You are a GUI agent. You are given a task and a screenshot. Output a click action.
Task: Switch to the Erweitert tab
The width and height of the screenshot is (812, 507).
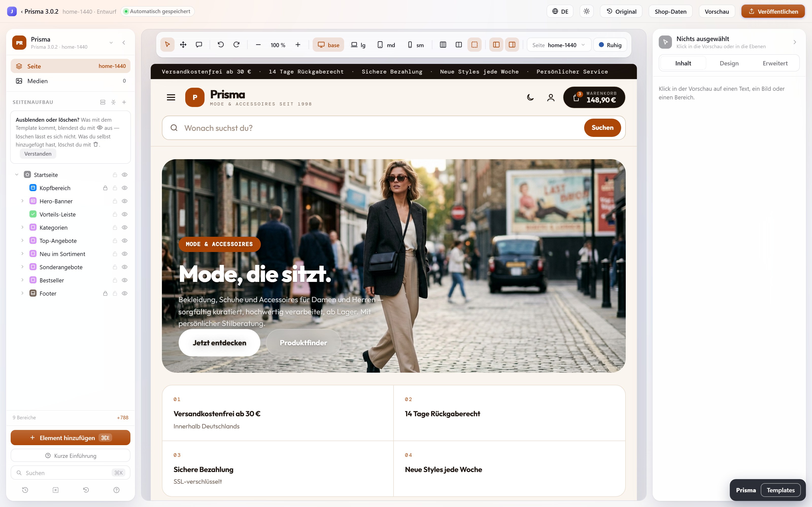click(775, 63)
